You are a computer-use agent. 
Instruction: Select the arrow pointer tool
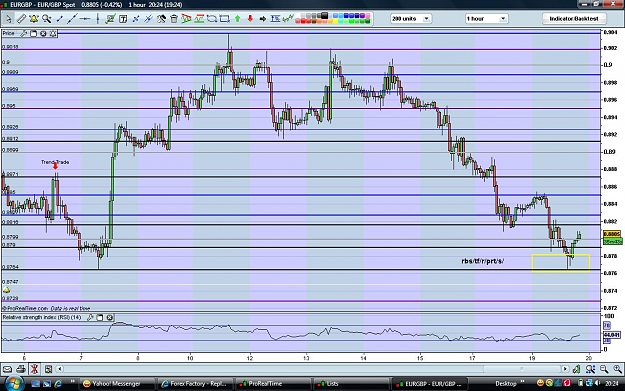(8, 18)
